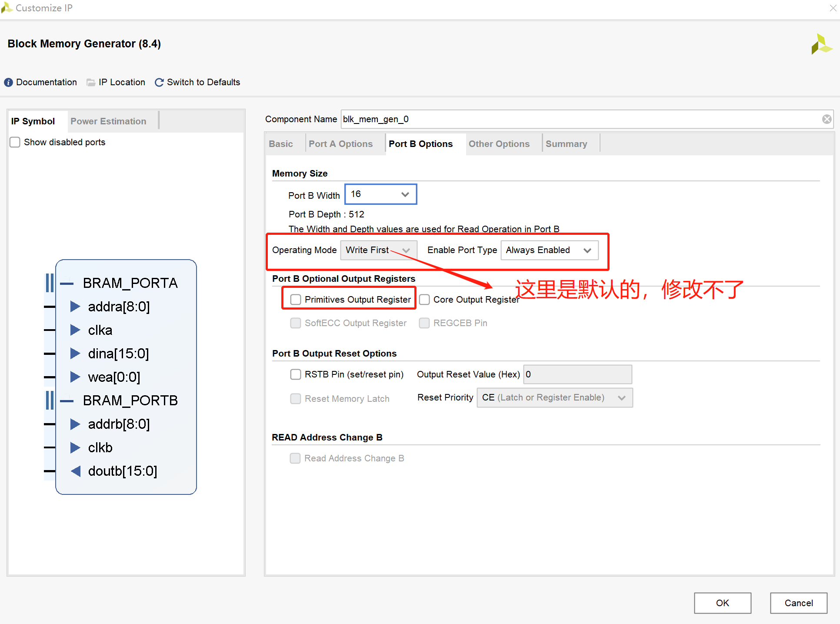Collapse the BRAM_PORTB interface minus icon
The height and width of the screenshot is (624, 840).
click(x=67, y=401)
